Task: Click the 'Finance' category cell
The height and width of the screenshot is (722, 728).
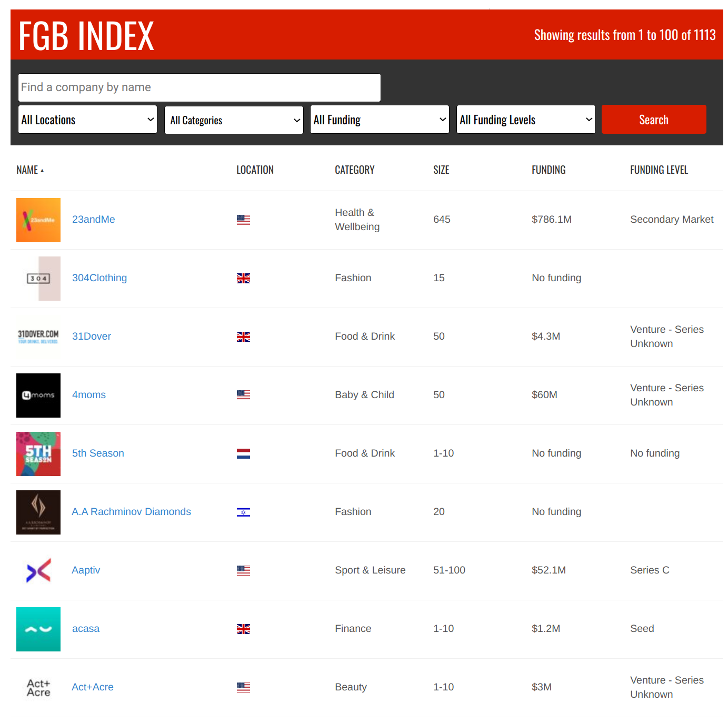Action: pos(353,629)
